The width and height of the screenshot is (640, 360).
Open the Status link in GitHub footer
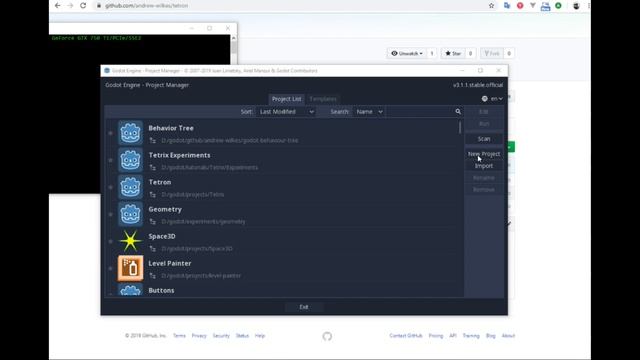pyautogui.click(x=242, y=336)
